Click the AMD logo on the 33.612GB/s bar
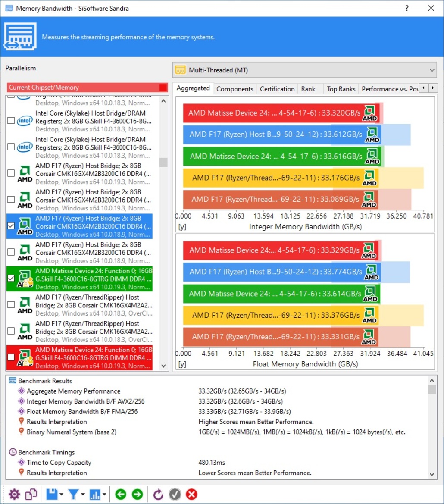Viewport: 444px width, 504px height. tap(372, 135)
